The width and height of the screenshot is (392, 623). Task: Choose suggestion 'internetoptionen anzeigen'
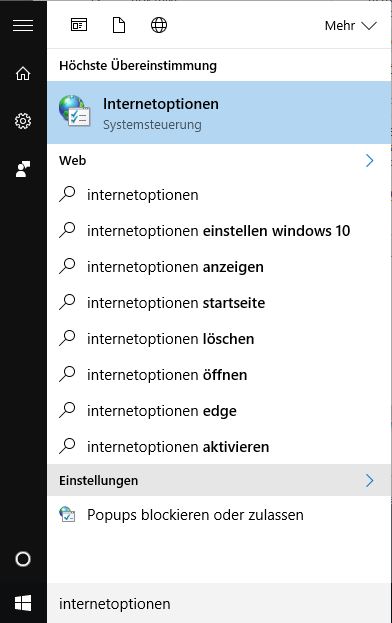(219, 267)
